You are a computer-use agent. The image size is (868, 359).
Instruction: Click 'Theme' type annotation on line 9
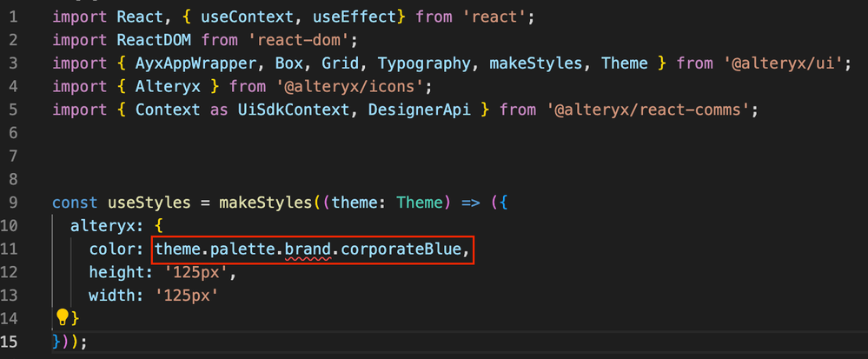(x=420, y=203)
